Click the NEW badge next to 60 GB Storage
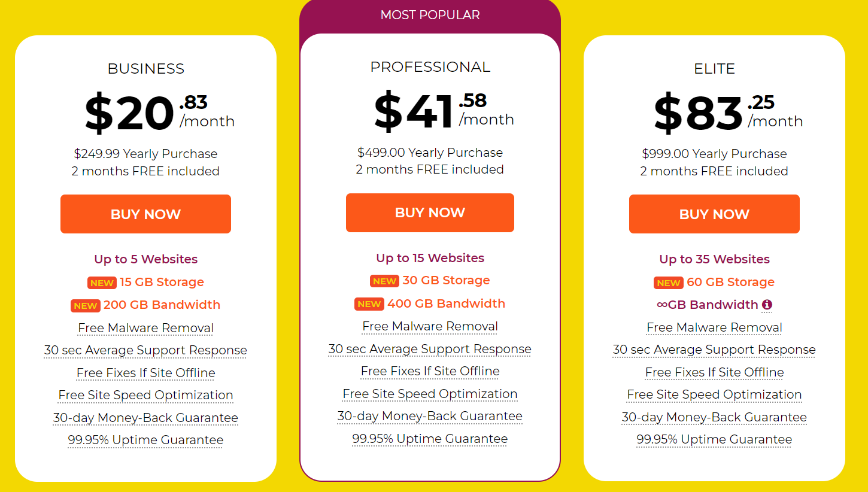868x492 pixels. point(669,283)
